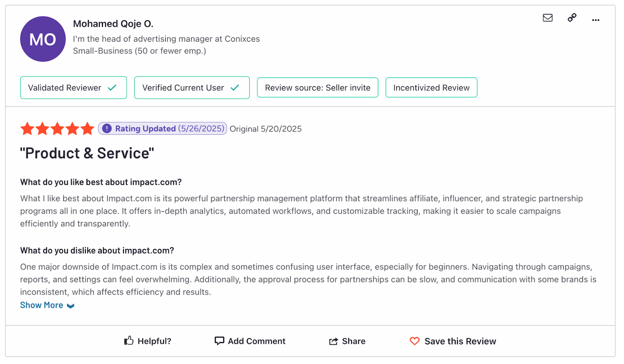
Task: Click the Verified Current User badge
Action: click(x=192, y=88)
